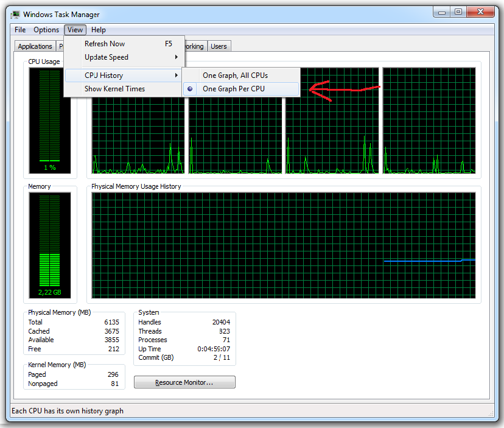Maximize the Task Manager window
The image size is (504, 428).
tap(458, 12)
